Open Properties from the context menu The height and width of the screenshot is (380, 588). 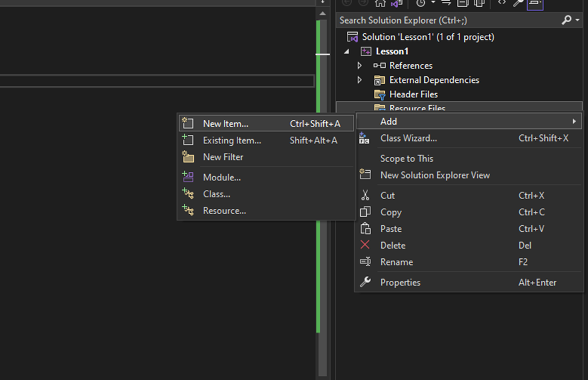[400, 282]
